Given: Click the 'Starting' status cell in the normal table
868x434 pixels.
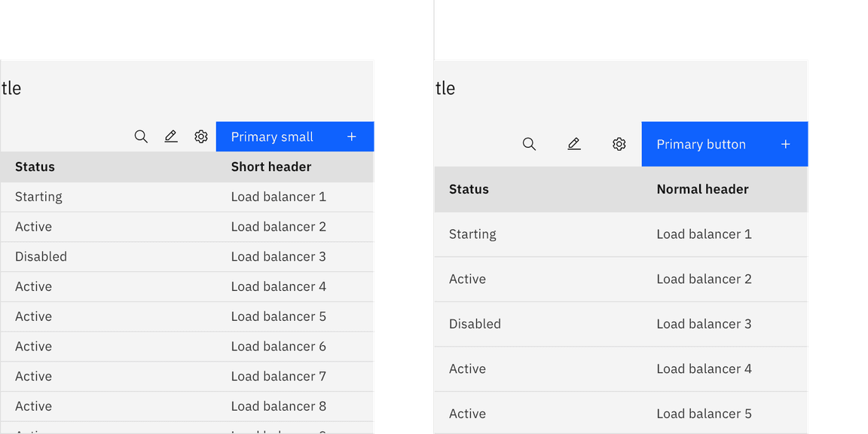Looking at the screenshot, I should tap(472, 234).
